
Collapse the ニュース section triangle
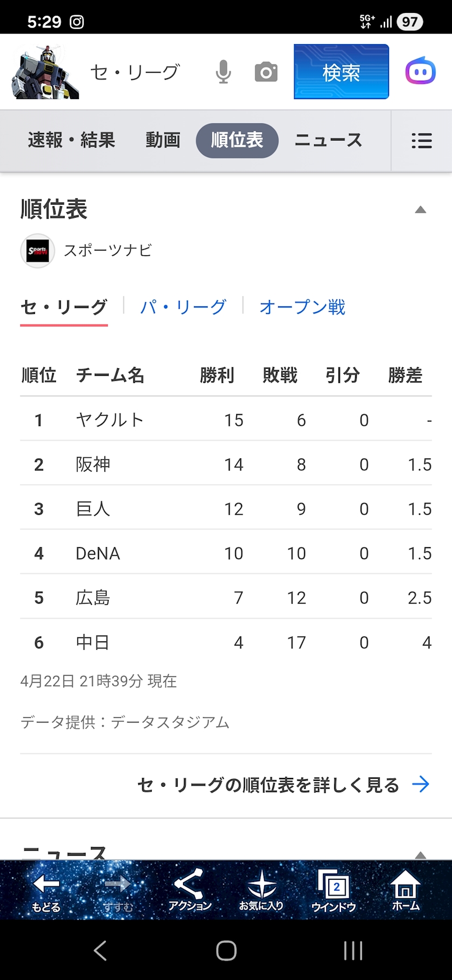point(420,855)
